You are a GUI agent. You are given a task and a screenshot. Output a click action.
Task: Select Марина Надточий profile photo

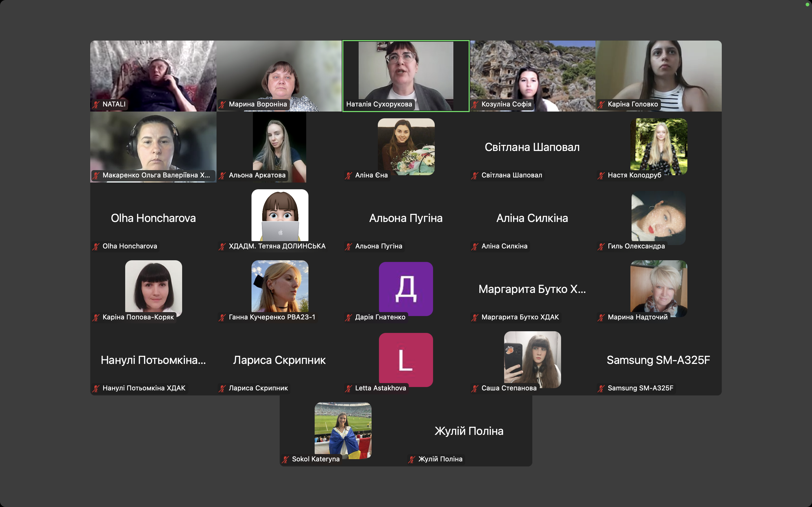tap(658, 287)
